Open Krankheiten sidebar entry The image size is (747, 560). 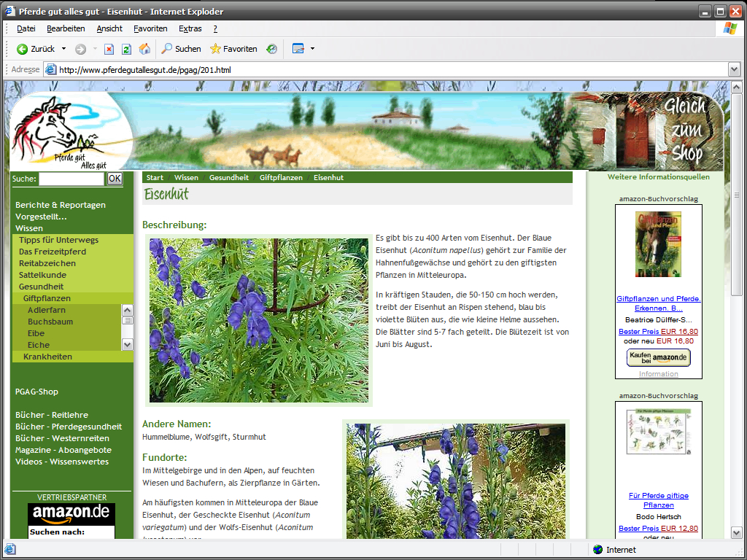[x=47, y=357]
